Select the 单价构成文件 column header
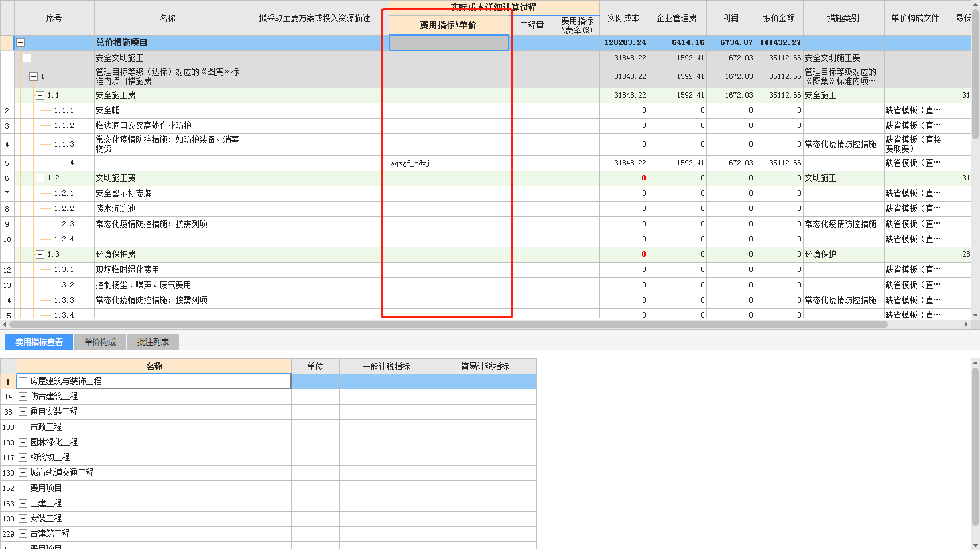980x550 pixels. (916, 18)
